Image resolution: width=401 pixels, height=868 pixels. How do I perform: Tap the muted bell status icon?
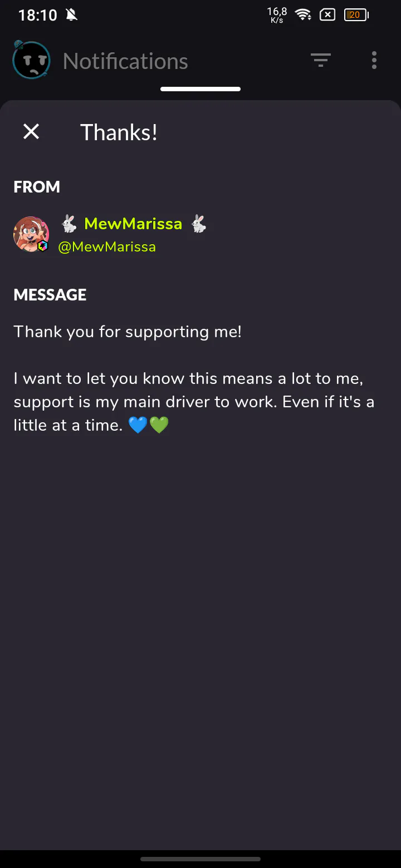[x=71, y=15]
